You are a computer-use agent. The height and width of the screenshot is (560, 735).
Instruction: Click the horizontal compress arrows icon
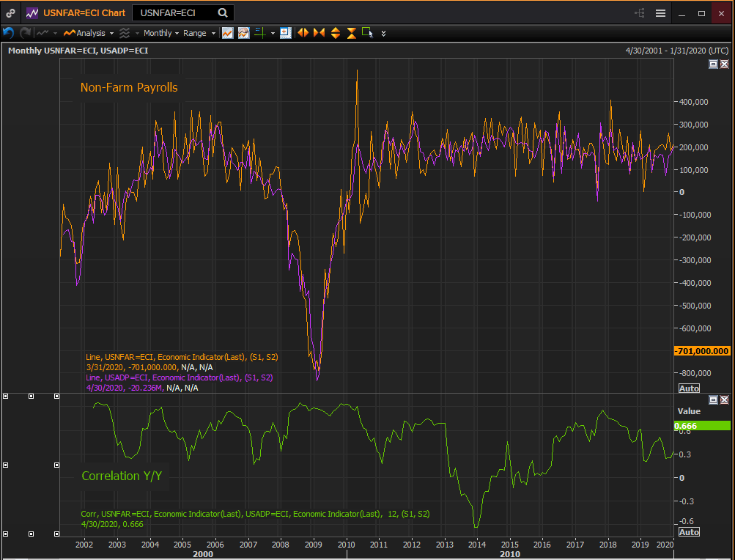point(319,33)
